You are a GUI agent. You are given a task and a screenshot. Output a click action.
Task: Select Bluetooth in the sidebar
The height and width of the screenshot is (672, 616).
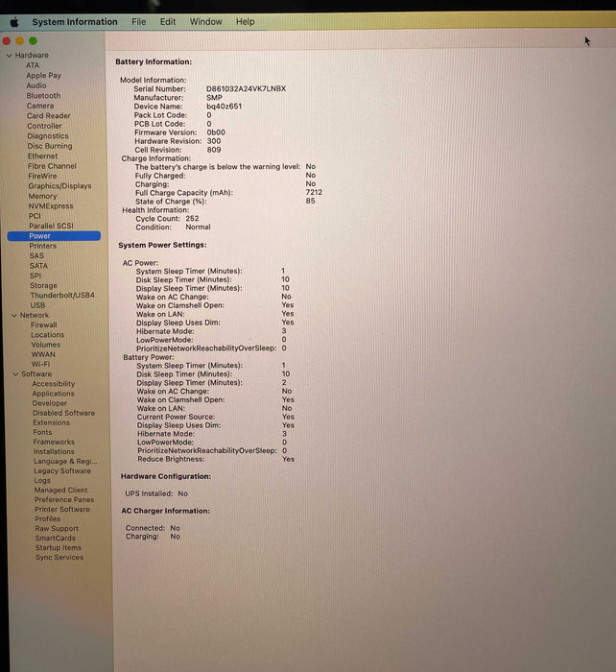[43, 96]
